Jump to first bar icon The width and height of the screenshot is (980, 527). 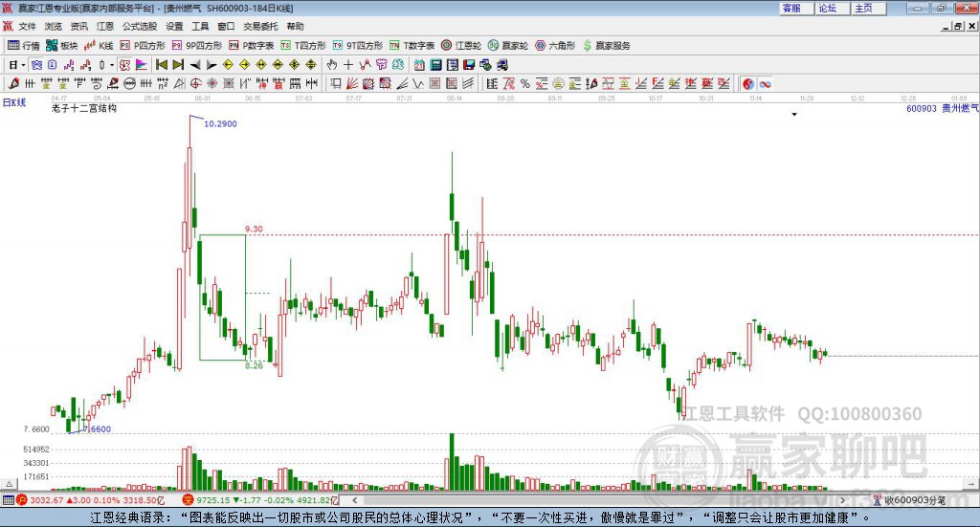click(x=161, y=65)
